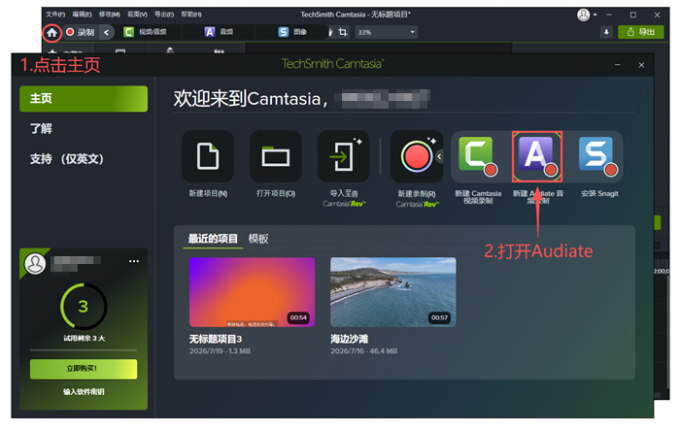Collapse the recorder list with the small chevron

(x=439, y=156)
